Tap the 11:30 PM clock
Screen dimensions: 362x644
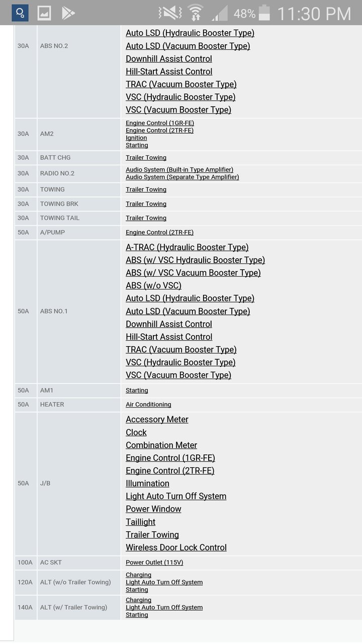click(x=314, y=14)
